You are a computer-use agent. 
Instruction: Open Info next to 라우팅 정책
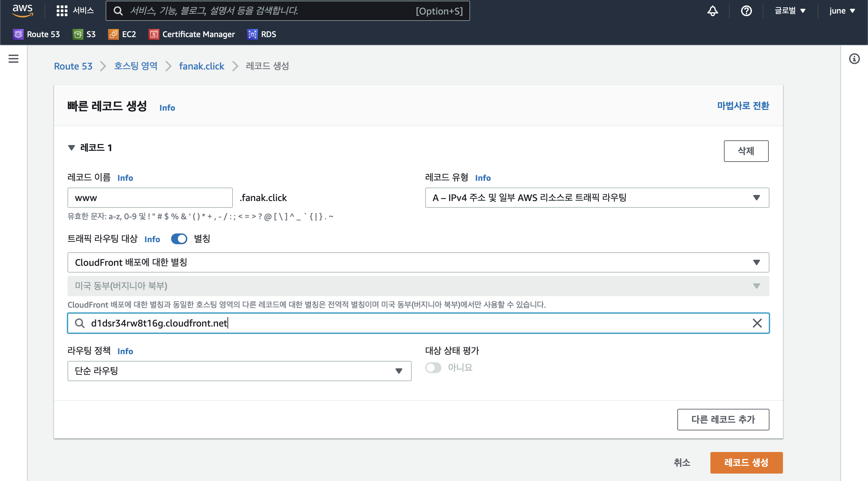125,351
